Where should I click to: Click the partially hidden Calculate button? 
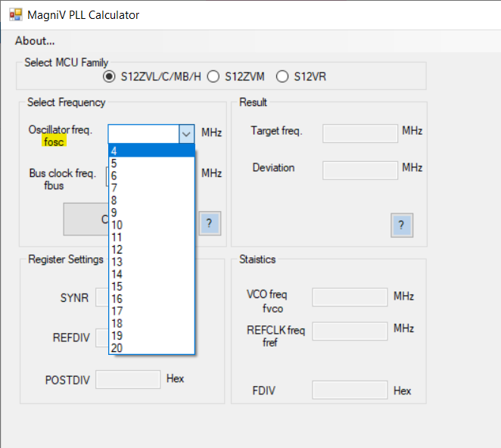pos(86,219)
